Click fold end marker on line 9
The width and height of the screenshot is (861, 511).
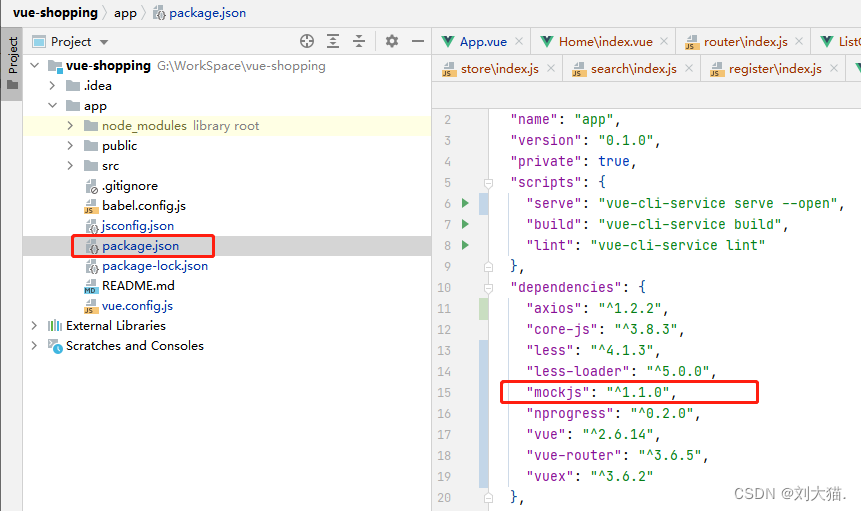point(488,267)
